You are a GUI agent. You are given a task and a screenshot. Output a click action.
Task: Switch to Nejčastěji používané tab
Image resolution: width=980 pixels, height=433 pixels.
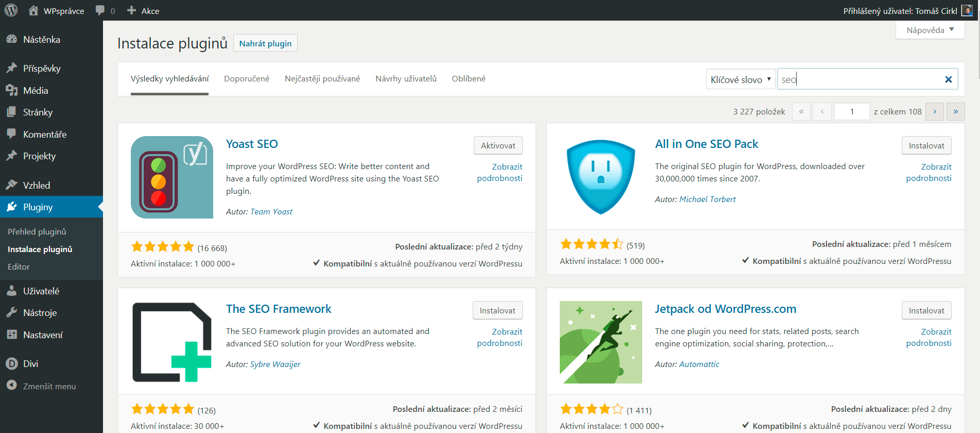(x=322, y=79)
